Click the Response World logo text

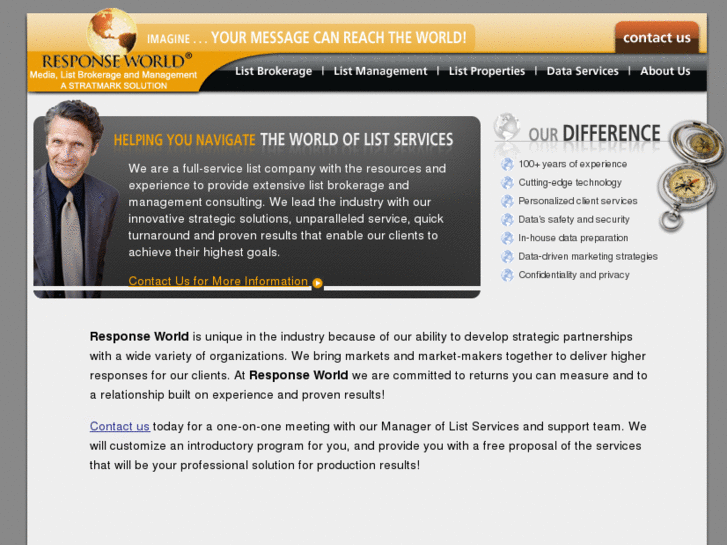click(117, 61)
